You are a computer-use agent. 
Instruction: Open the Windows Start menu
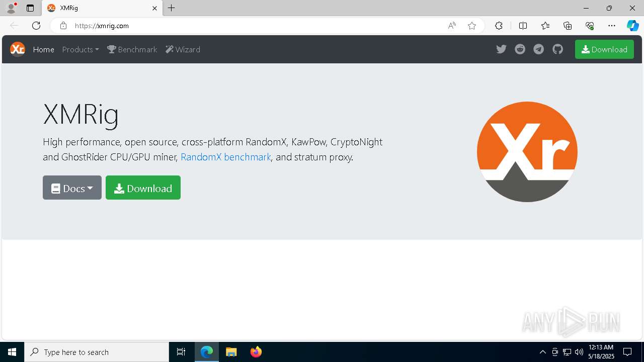click(x=12, y=352)
